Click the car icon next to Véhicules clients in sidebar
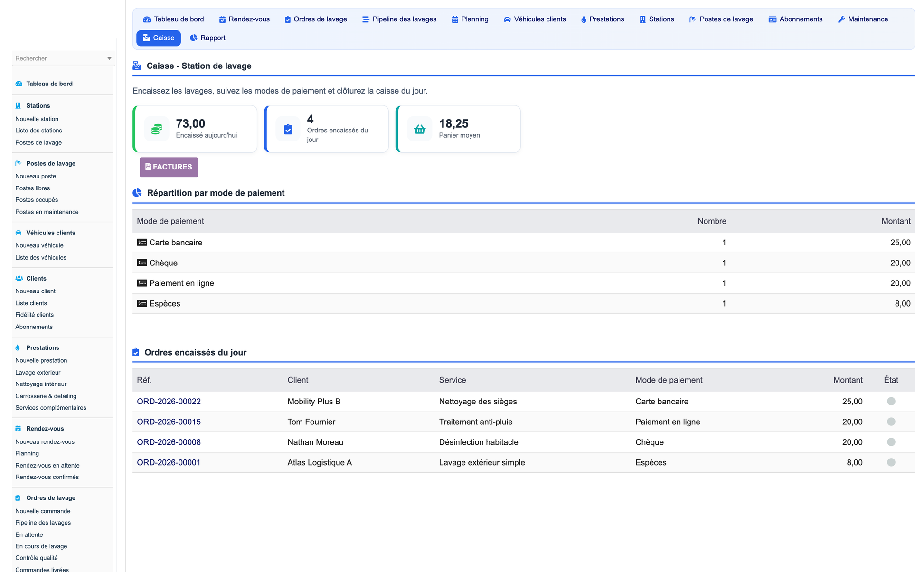 [19, 233]
